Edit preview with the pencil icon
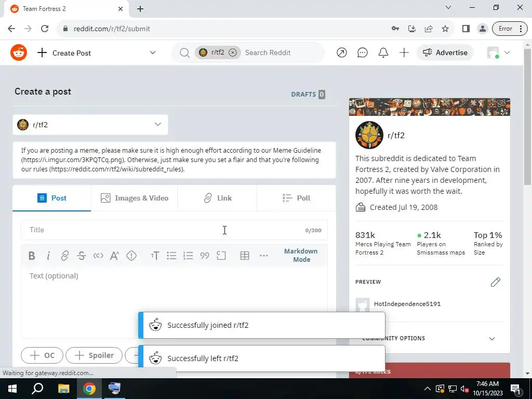The width and height of the screenshot is (532, 399). coord(495,282)
